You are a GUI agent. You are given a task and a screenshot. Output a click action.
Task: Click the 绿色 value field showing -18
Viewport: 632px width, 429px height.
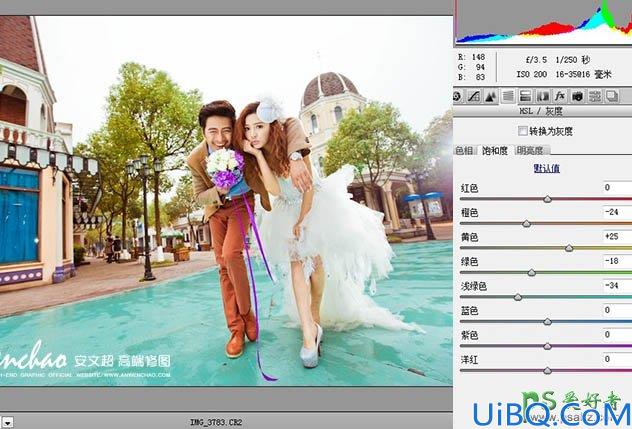(617, 261)
